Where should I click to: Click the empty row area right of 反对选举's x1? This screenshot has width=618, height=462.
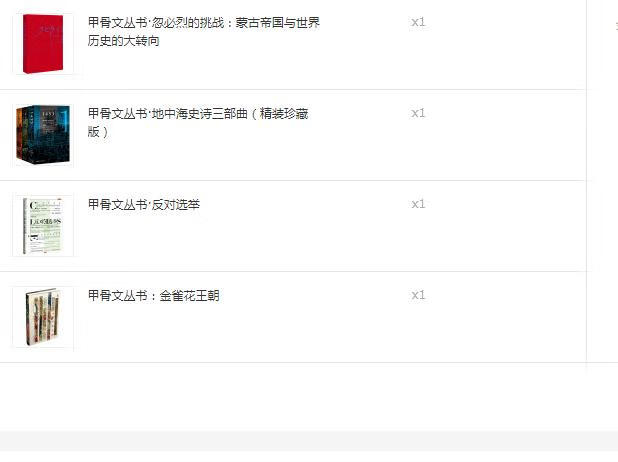coord(506,226)
